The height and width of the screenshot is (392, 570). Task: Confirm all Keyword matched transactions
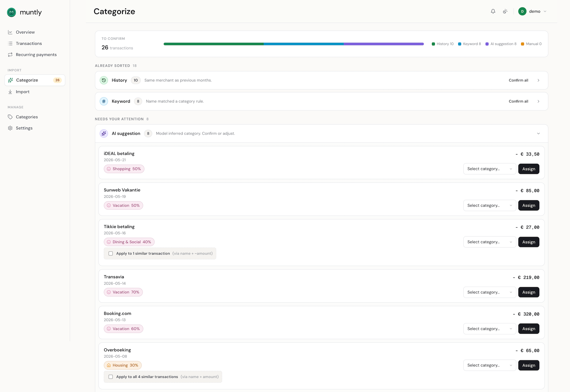click(518, 101)
